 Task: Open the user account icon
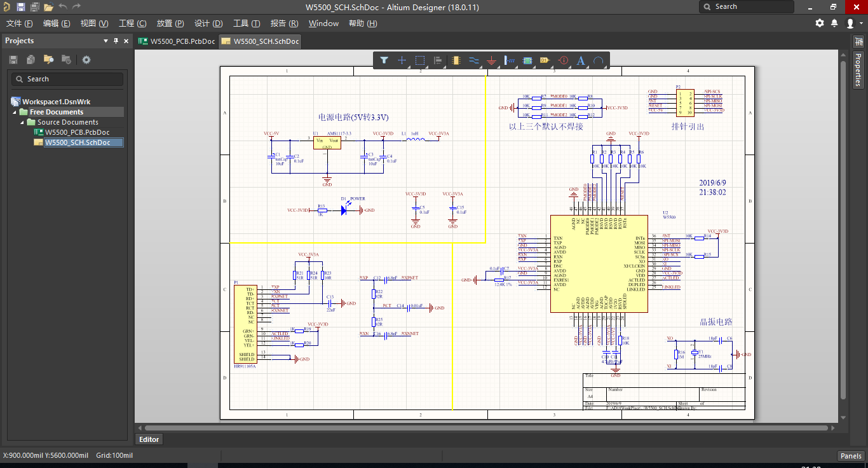click(x=850, y=23)
